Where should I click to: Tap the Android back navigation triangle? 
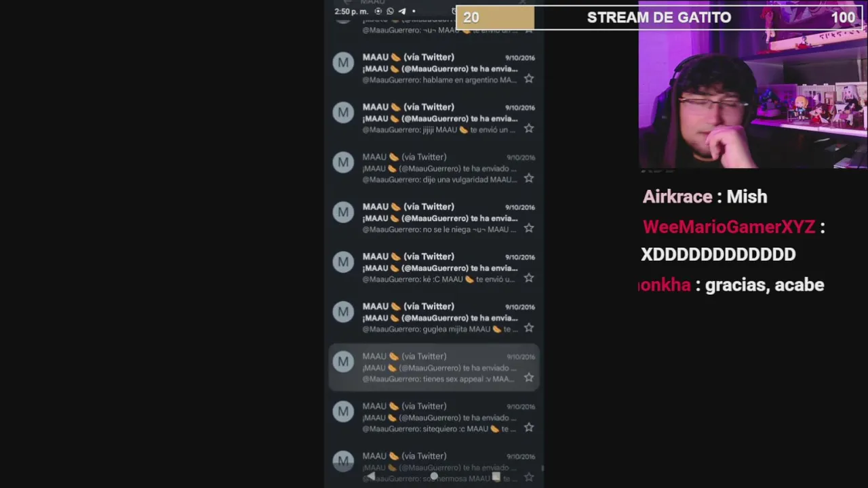(x=371, y=477)
